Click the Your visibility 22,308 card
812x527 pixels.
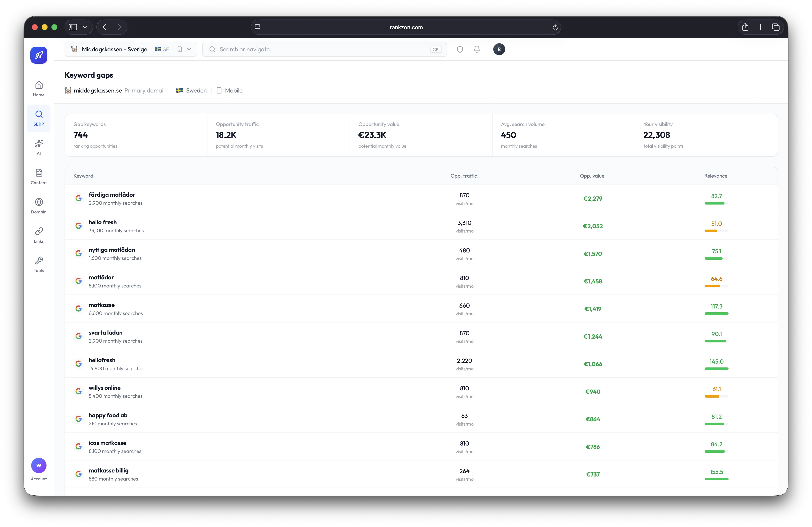[x=706, y=135]
